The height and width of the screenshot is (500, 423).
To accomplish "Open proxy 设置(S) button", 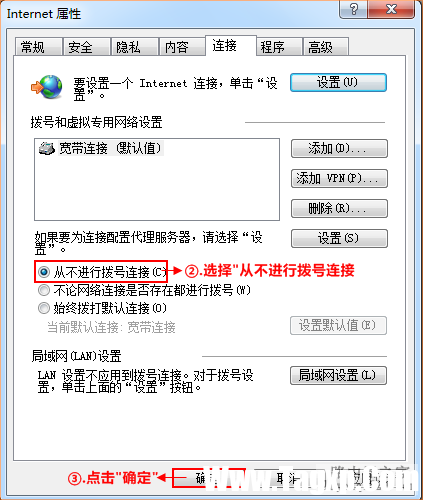I will coord(339,238).
